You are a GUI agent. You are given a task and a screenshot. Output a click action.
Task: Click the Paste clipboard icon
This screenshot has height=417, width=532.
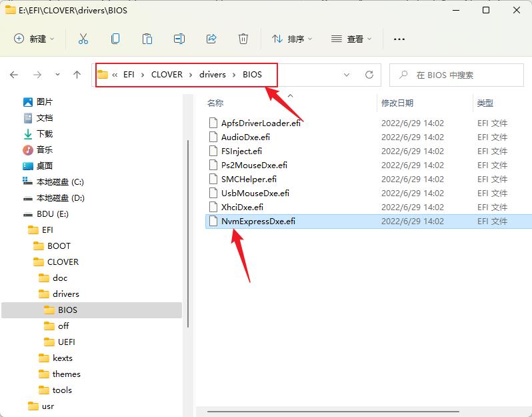point(147,39)
